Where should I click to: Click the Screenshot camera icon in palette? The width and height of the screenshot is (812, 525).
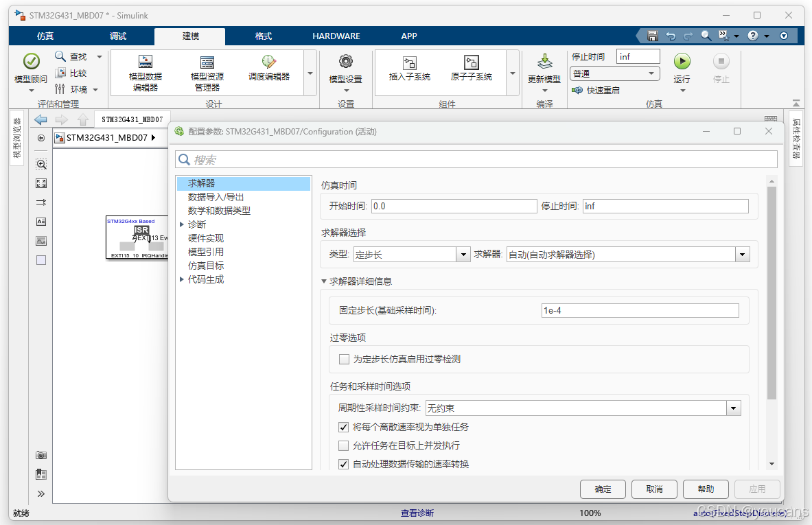[41, 455]
